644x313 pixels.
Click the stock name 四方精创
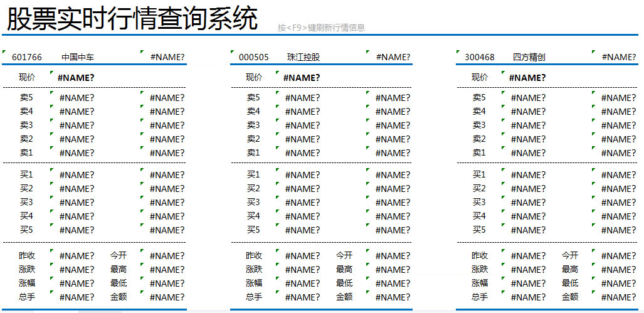[529, 57]
